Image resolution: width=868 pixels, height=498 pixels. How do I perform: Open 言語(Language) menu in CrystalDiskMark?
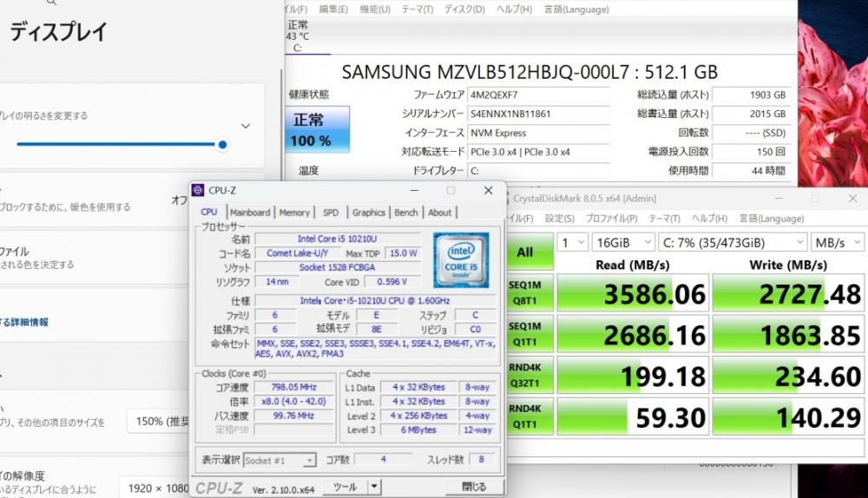(772, 219)
